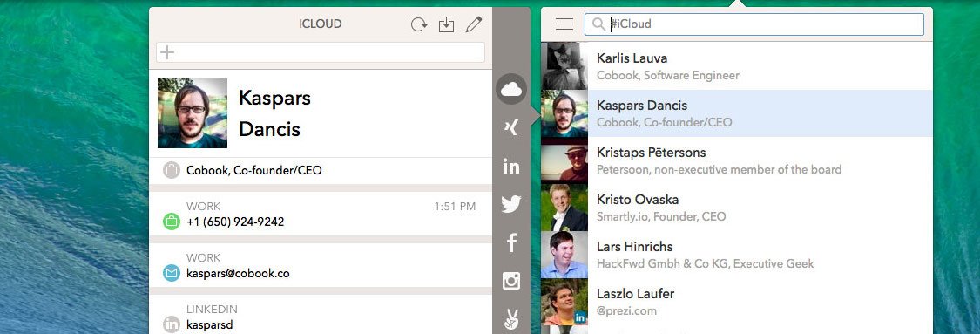
Task: Click the briefcase icon beside Cobook, Co-founder/CEO
Action: [x=172, y=170]
